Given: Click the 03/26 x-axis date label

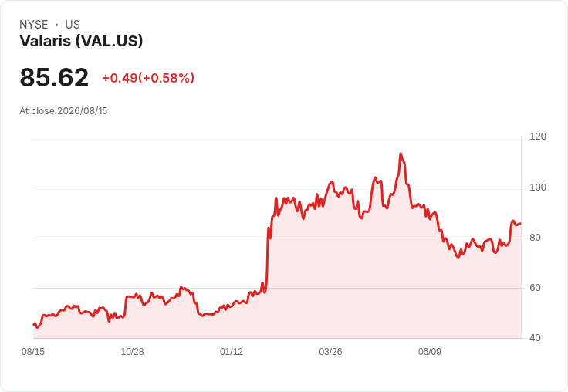Looking at the screenshot, I should (330, 351).
